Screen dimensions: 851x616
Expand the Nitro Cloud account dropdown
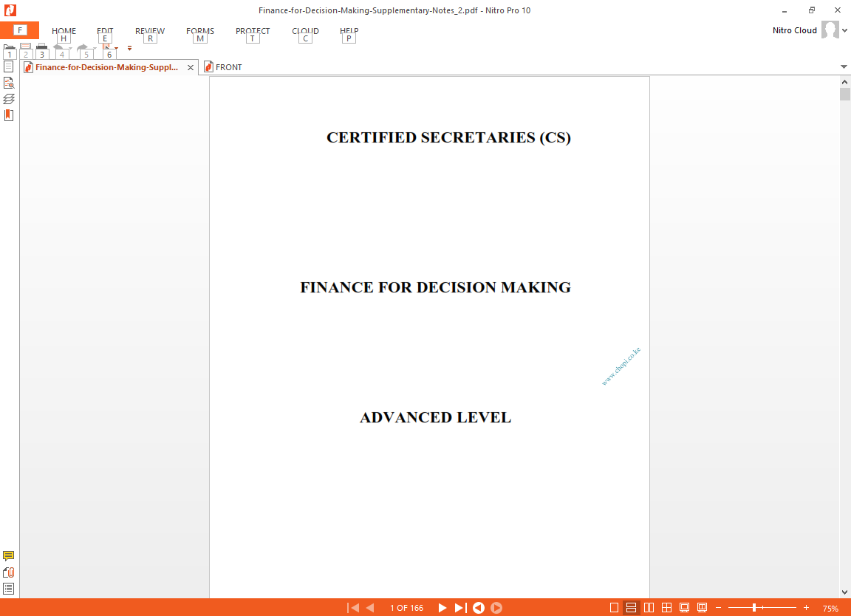click(x=845, y=30)
